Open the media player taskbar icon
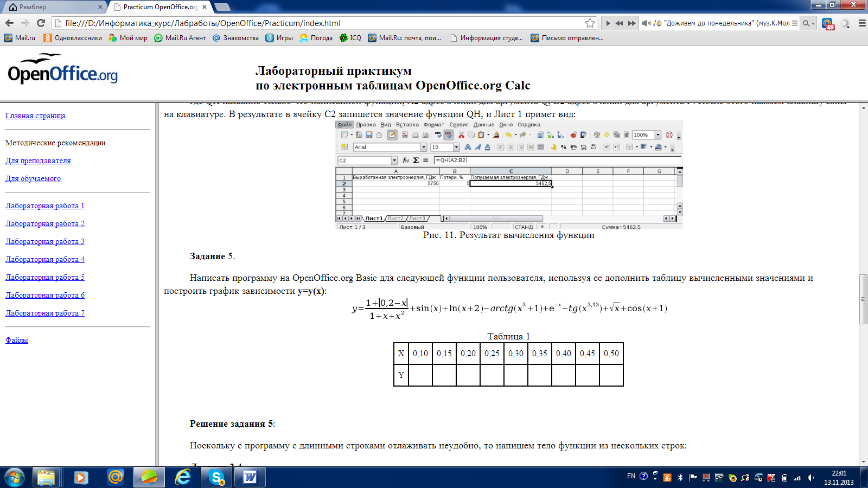This screenshot has height=488, width=868. pos(81,477)
